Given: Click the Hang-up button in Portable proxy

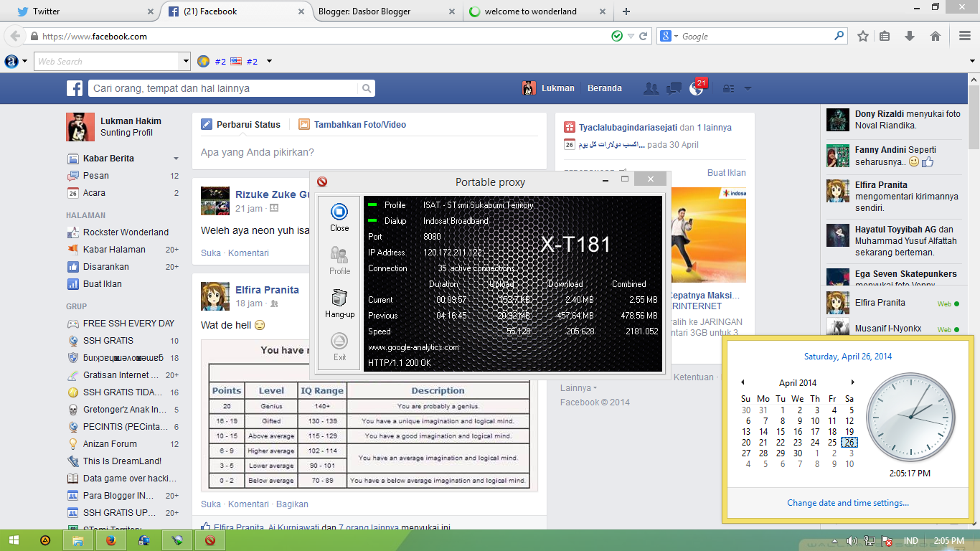Looking at the screenshot, I should (339, 303).
